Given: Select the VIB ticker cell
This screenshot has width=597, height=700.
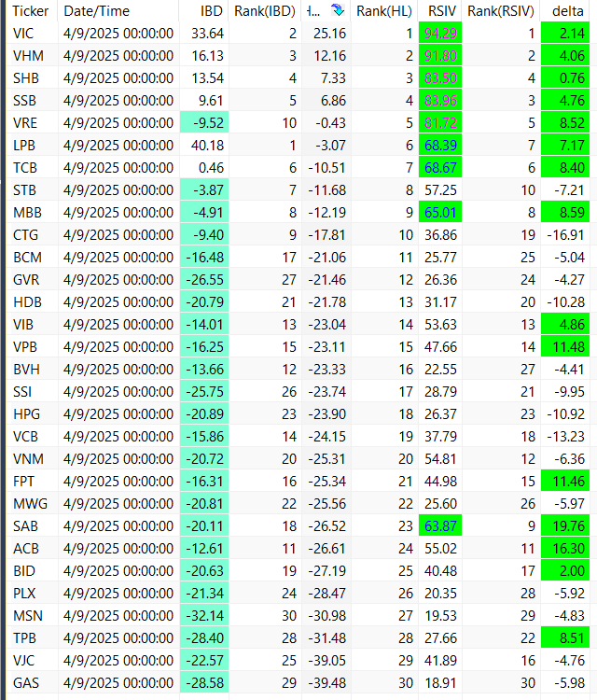Looking at the screenshot, I should pos(32,325).
